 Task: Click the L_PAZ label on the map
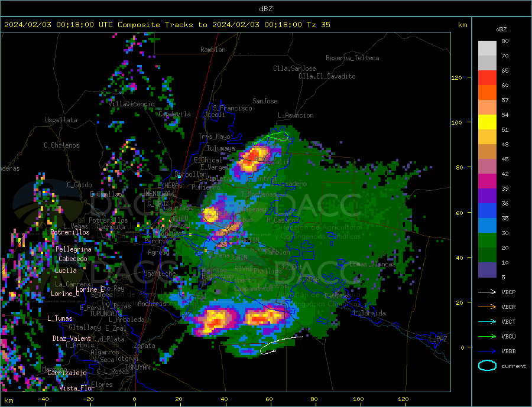[x=438, y=339]
